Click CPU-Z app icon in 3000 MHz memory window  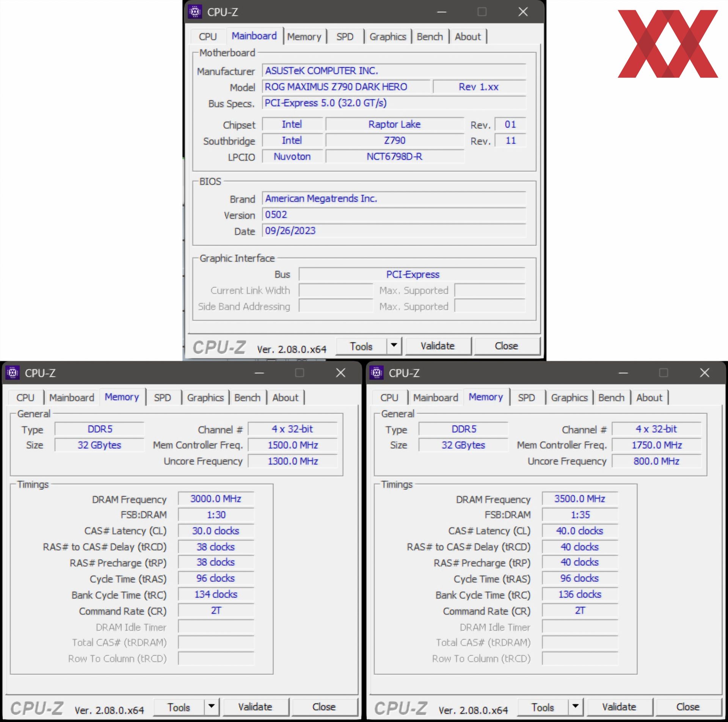click(x=13, y=373)
